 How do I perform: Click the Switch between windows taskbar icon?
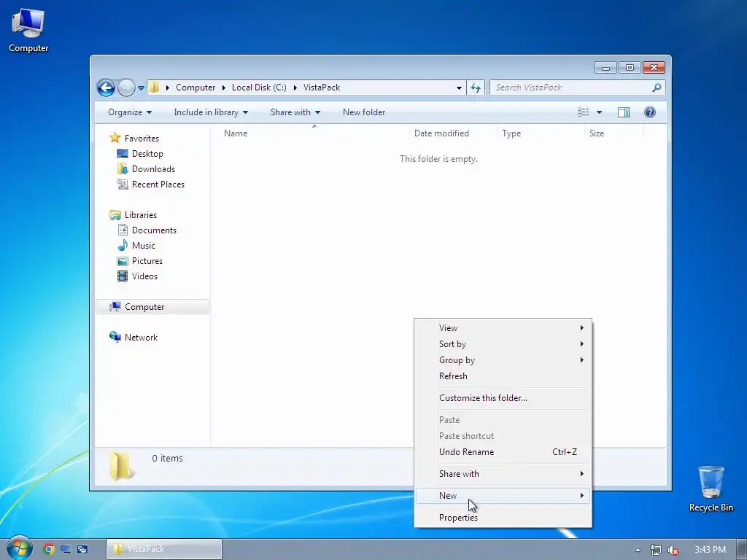coord(82,549)
